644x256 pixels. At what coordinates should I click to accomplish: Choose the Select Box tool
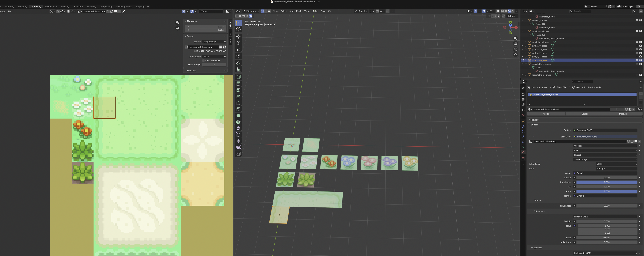tap(238, 23)
